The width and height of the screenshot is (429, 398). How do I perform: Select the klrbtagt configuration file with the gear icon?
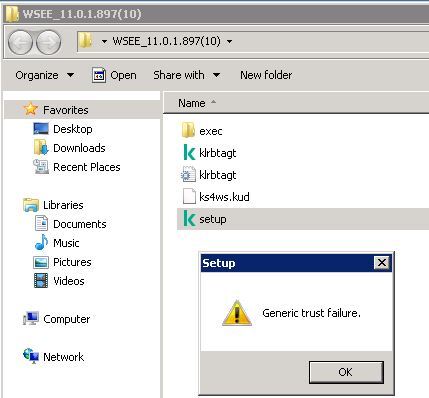pos(188,175)
